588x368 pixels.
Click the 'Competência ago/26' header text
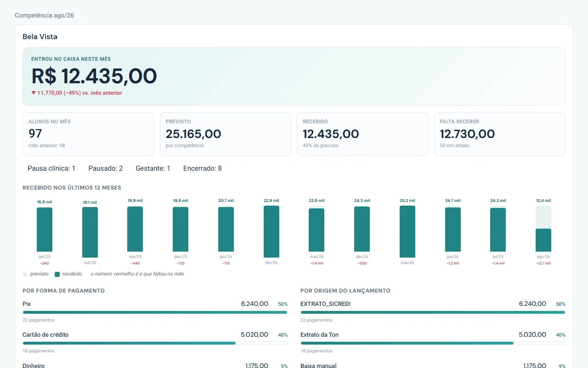[x=45, y=16]
